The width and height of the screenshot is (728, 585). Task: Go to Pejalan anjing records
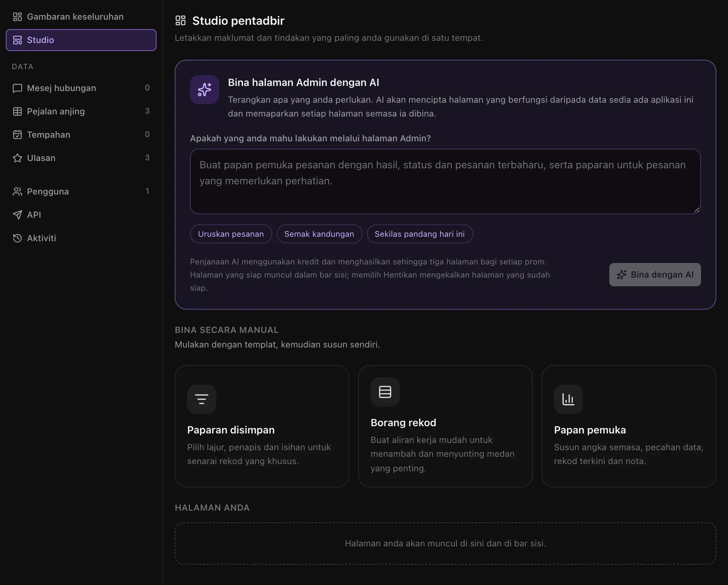pos(81,111)
